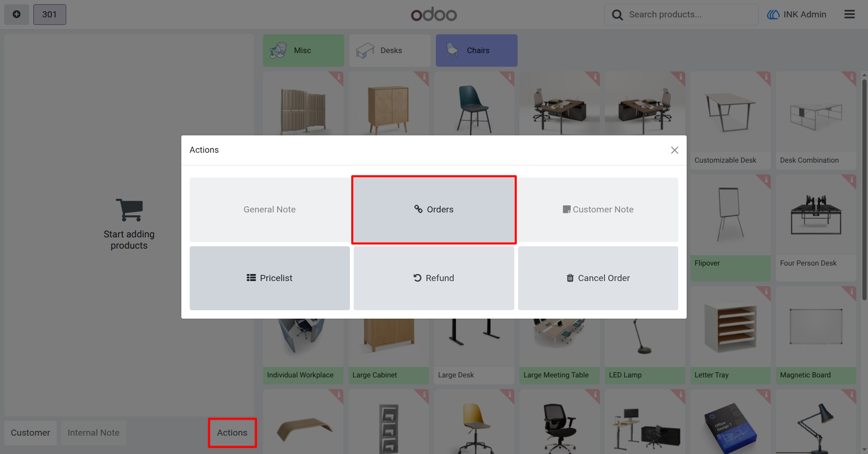Add Magnetic Board product
Screen dimensions: 868x454
(x=816, y=336)
